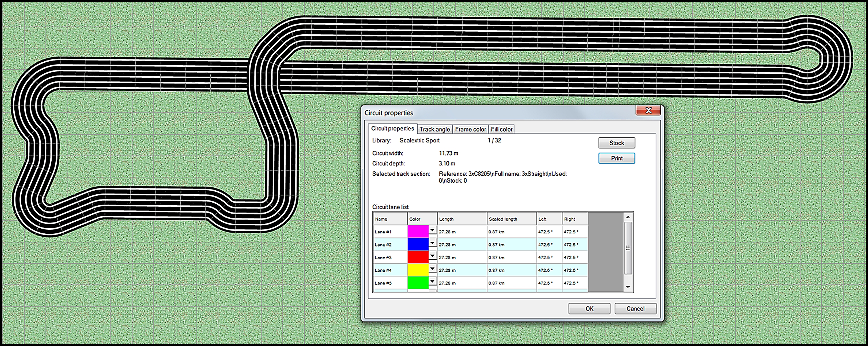Click the Print button

pyautogui.click(x=616, y=158)
